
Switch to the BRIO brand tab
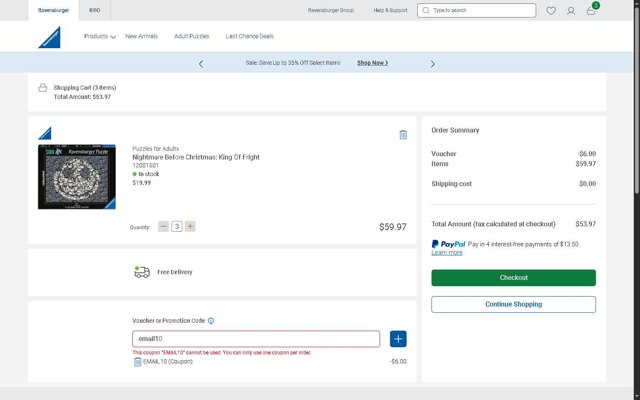pos(95,11)
